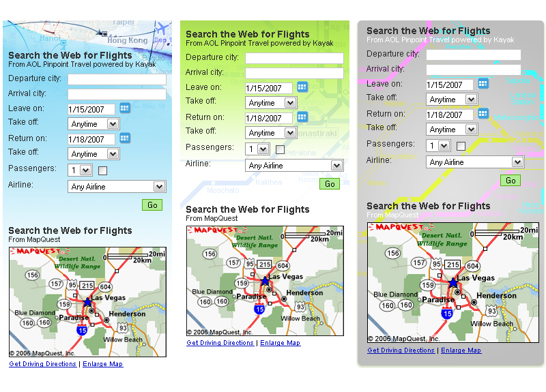Viewport: 546px width, 392px height.
Task: Click MapQuest logo on green panel map
Action: [217, 230]
